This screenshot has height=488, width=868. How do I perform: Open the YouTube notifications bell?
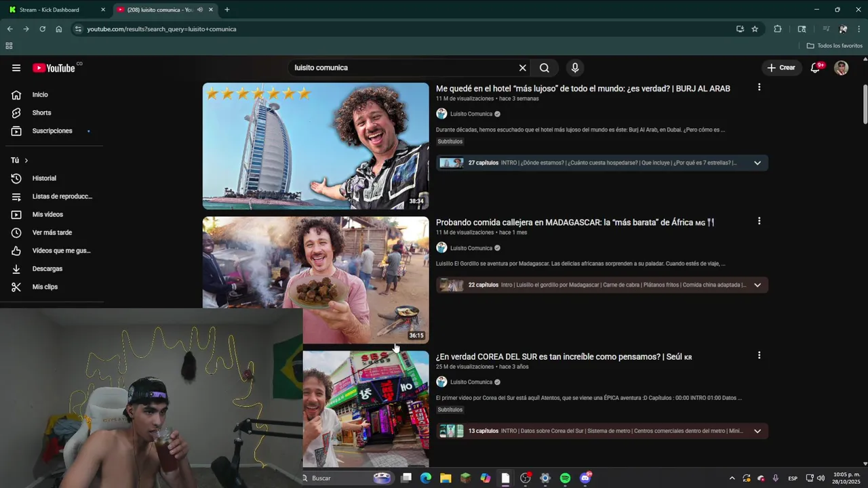[816, 68]
